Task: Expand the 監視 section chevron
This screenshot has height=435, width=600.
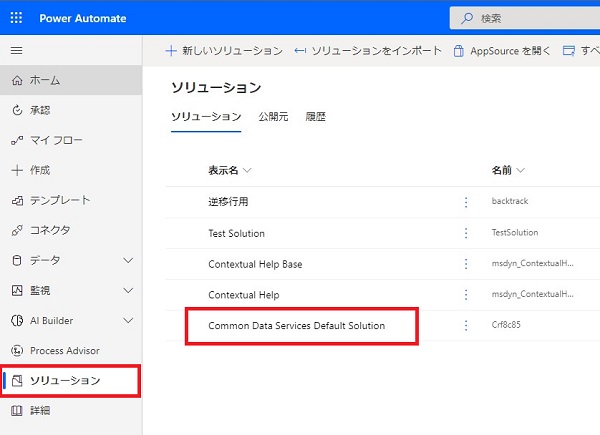Action: click(x=129, y=290)
